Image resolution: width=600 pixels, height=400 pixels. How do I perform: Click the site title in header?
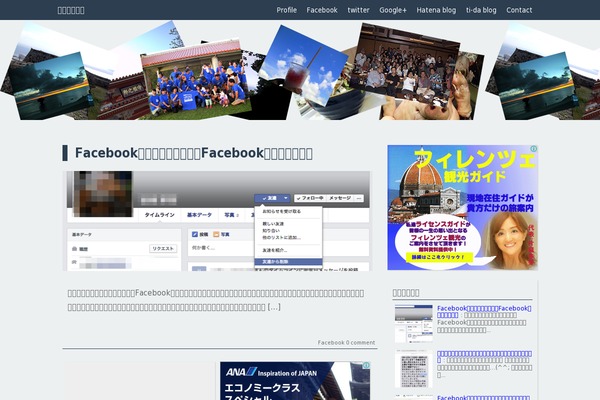(71, 10)
